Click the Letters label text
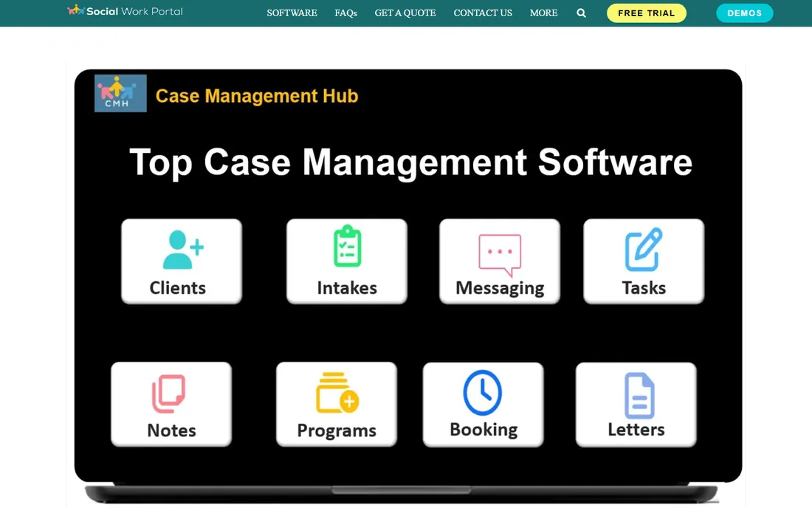Viewport: 812px width, 508px height. [x=636, y=429]
